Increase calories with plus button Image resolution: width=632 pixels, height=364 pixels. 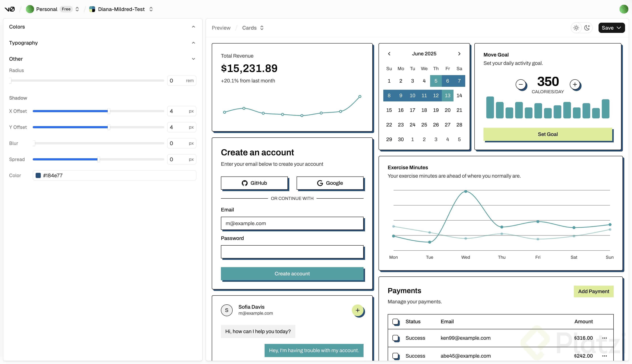tap(575, 84)
